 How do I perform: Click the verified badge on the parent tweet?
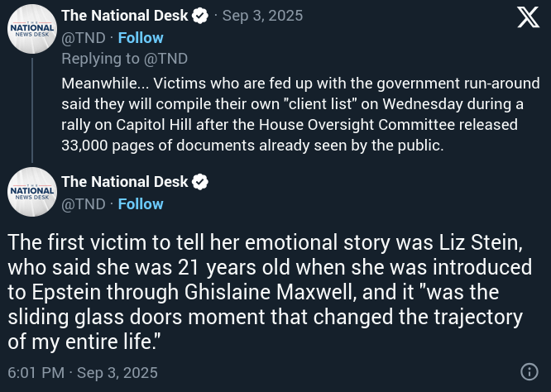[200, 16]
